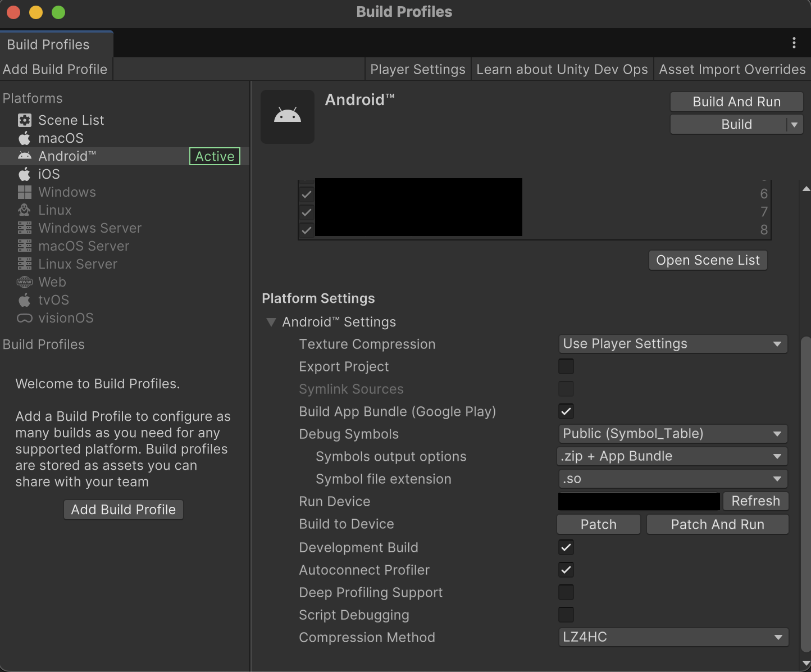This screenshot has height=672, width=811.
Task: Click the Android robot icon in the platform list
Action: click(25, 156)
